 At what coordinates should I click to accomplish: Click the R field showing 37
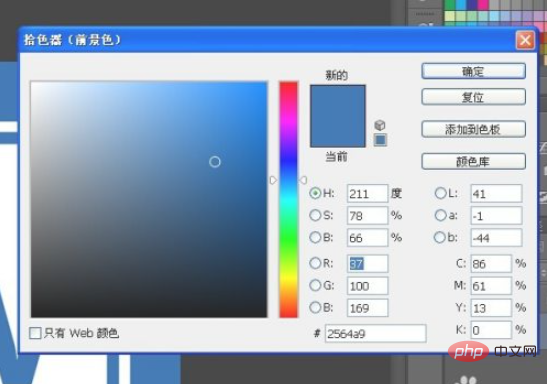point(367,264)
